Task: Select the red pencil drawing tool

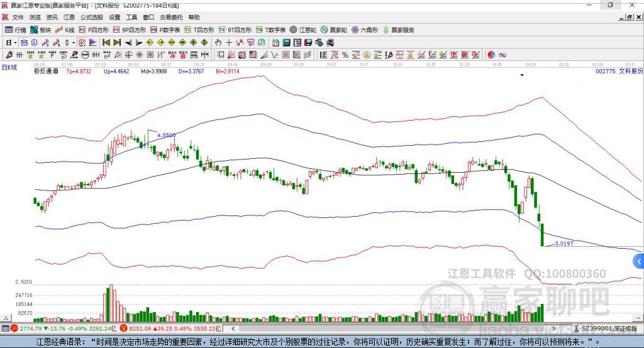Action: 9,55
